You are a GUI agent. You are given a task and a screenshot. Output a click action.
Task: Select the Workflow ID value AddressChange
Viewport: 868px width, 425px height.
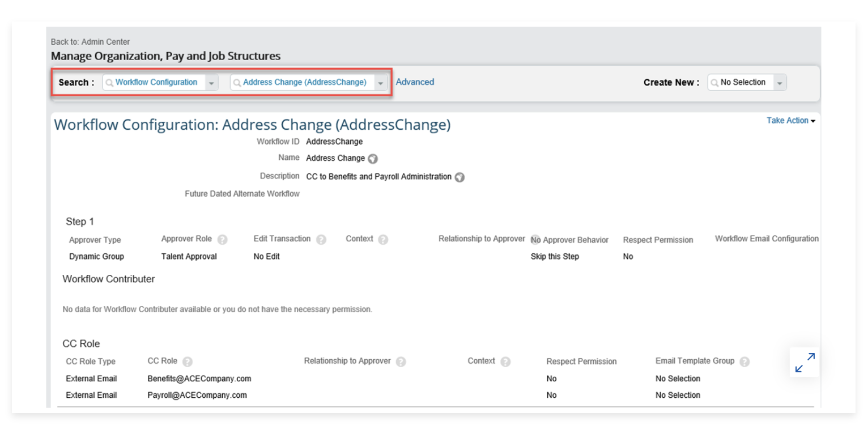[334, 142]
